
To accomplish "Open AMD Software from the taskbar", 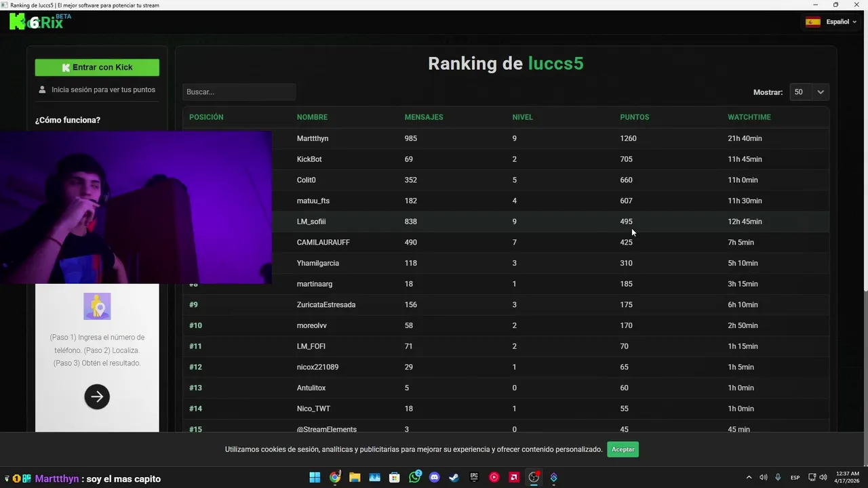I will (515, 478).
